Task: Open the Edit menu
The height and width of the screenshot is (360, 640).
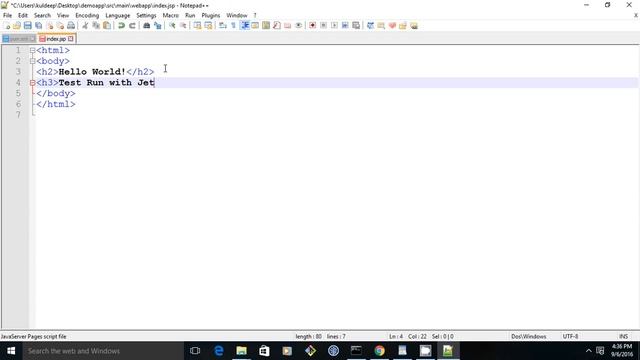Action: (x=23, y=15)
